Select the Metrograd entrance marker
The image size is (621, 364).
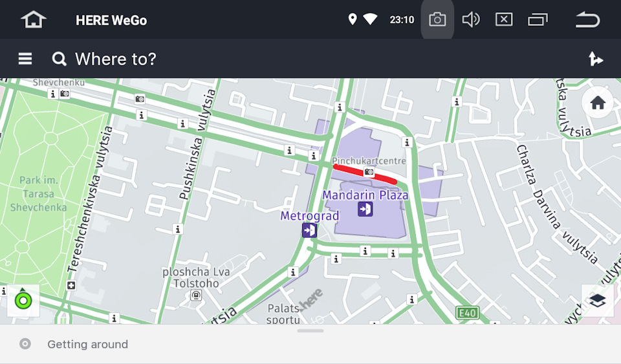[x=309, y=230]
